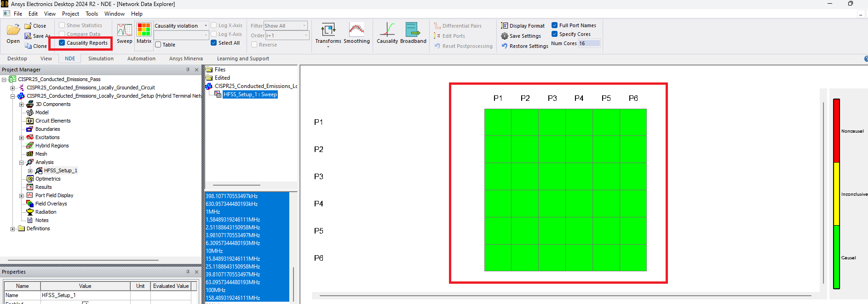This screenshot has height=304, width=868.
Task: Check the Log Y-Axis checkbox
Action: 213,34
